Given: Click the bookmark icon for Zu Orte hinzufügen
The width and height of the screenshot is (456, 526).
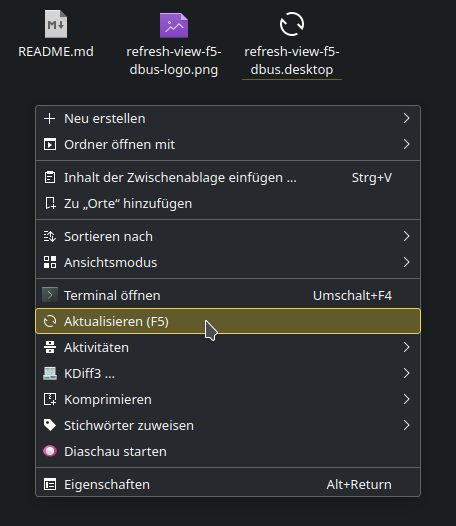Looking at the screenshot, I should pyautogui.click(x=50, y=203).
